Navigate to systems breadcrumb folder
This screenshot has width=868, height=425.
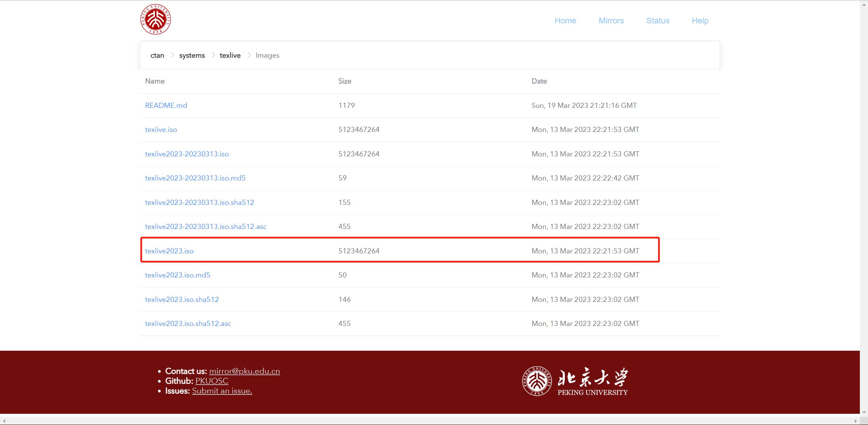(192, 55)
